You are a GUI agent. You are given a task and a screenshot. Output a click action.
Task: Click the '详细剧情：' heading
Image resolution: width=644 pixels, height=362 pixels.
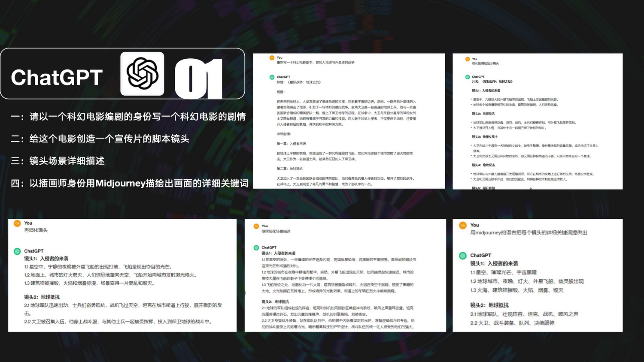(284, 134)
